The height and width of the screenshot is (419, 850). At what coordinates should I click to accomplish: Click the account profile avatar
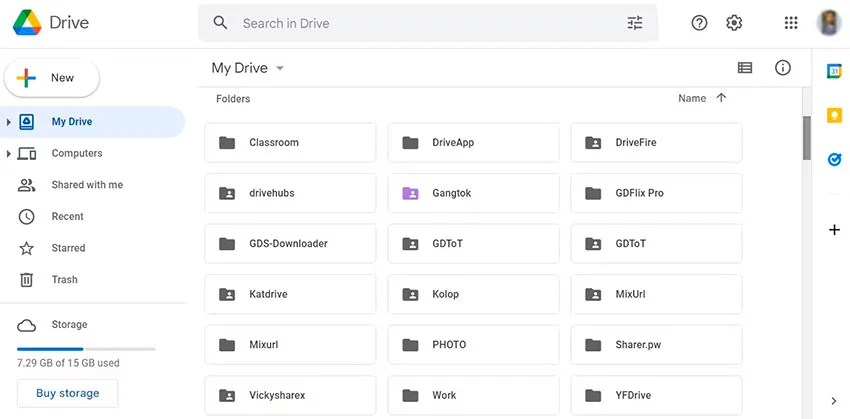click(829, 23)
